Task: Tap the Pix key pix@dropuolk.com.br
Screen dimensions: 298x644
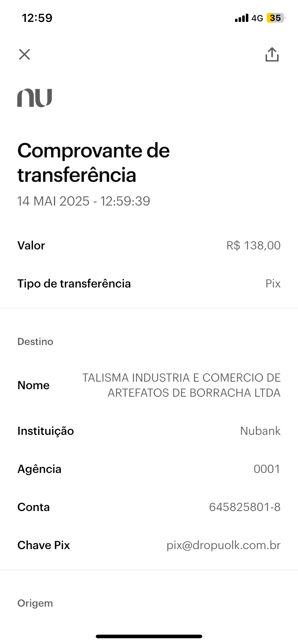Action: 223,545
